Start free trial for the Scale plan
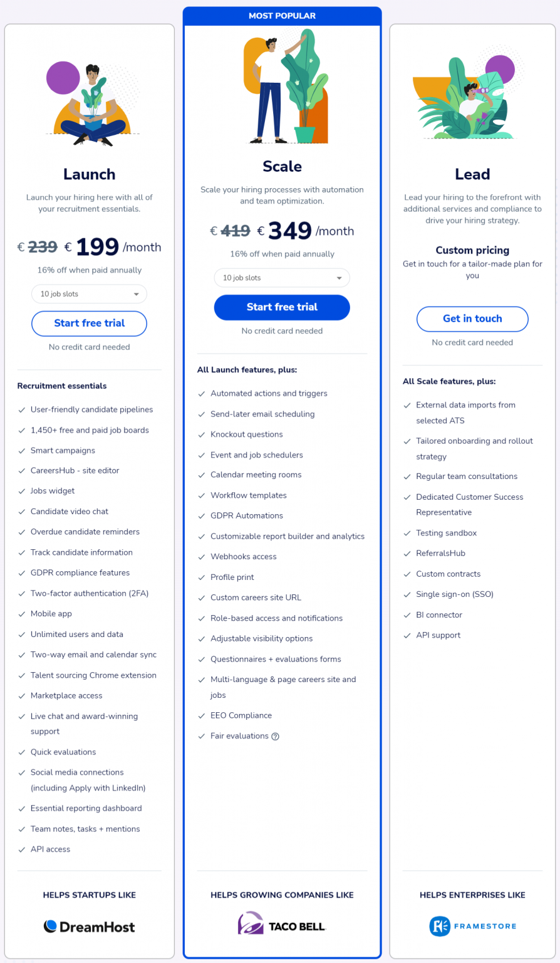This screenshot has width=560, height=963. pyautogui.click(x=282, y=307)
